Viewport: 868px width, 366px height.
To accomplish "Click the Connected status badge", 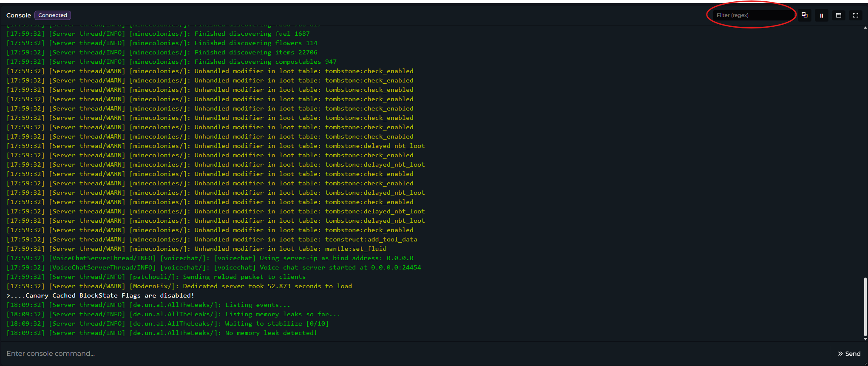I will [x=53, y=15].
